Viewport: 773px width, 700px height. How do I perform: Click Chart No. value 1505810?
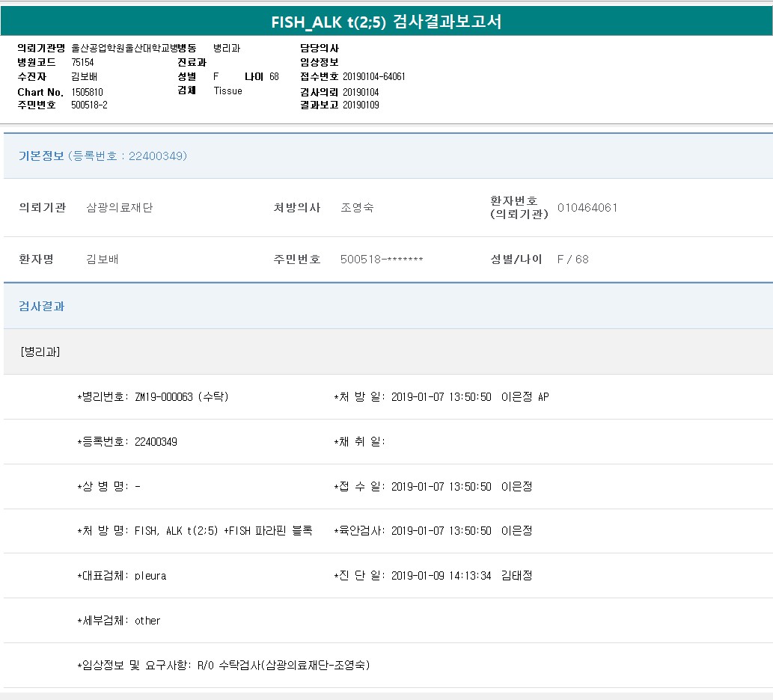(x=87, y=92)
